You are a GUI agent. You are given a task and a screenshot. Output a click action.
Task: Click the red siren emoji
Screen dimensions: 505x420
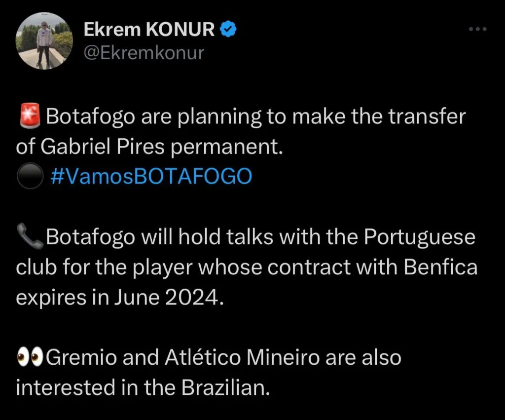(x=29, y=118)
